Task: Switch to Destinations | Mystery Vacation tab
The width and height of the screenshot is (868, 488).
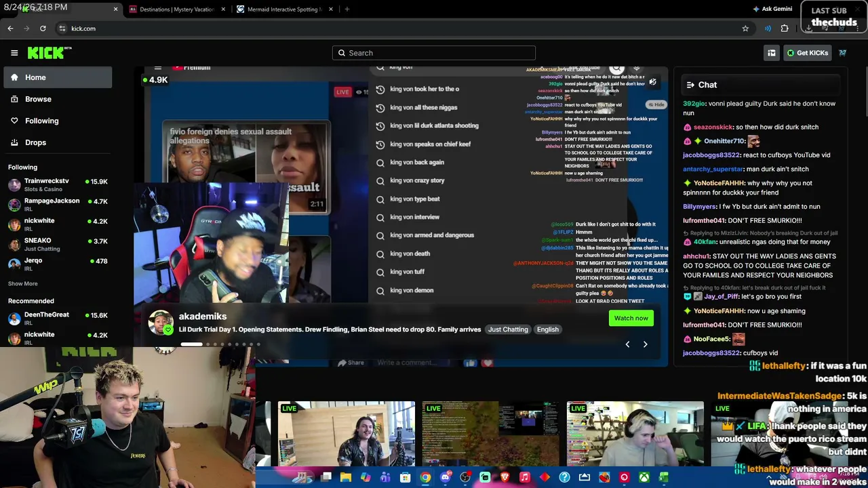Action: coord(176,9)
